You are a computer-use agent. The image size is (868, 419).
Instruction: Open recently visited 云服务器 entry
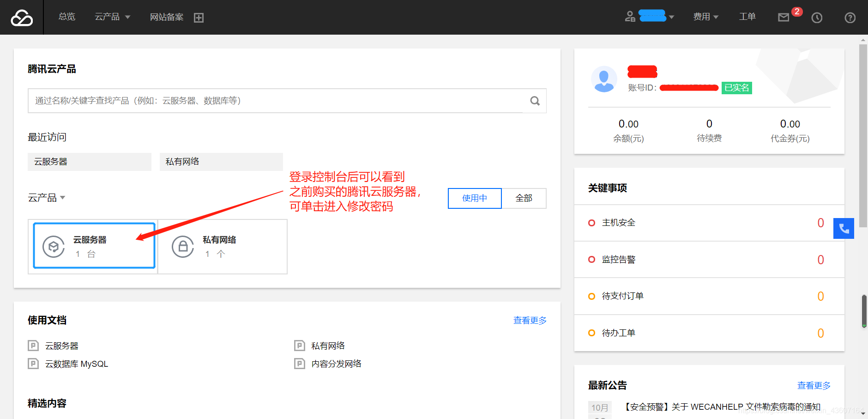point(90,162)
